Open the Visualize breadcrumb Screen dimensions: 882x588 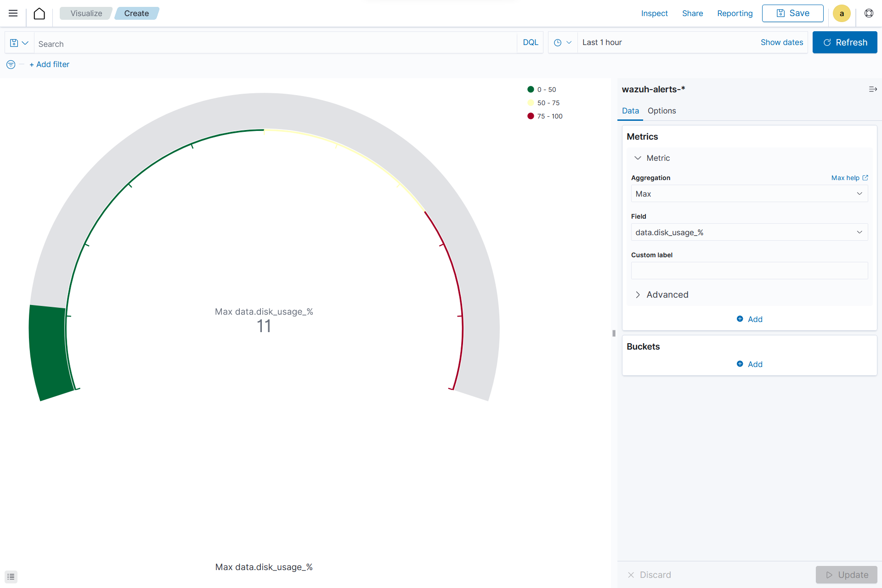point(86,13)
